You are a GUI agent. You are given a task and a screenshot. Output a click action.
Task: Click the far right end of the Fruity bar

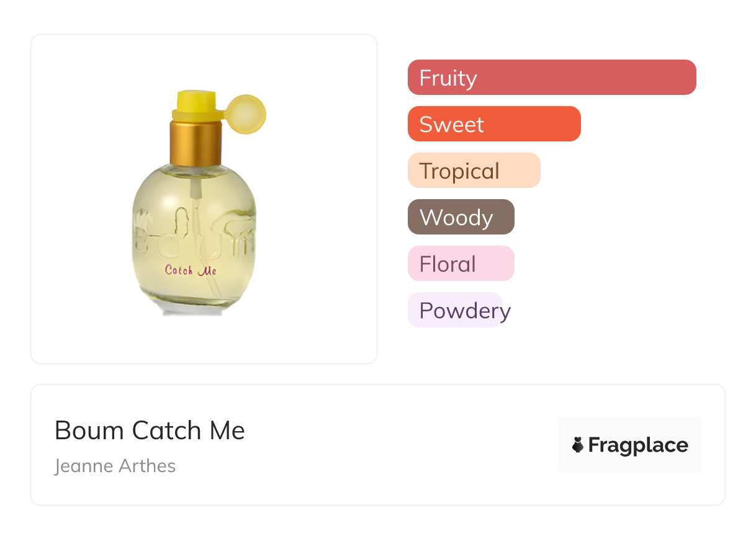tap(690, 78)
